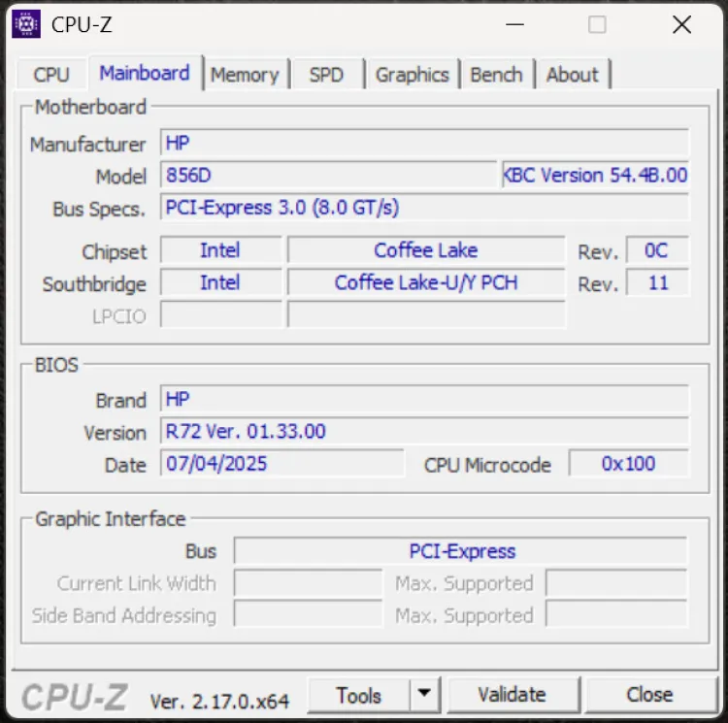Select the Mainboard tab
The image size is (728, 723).
145,74
